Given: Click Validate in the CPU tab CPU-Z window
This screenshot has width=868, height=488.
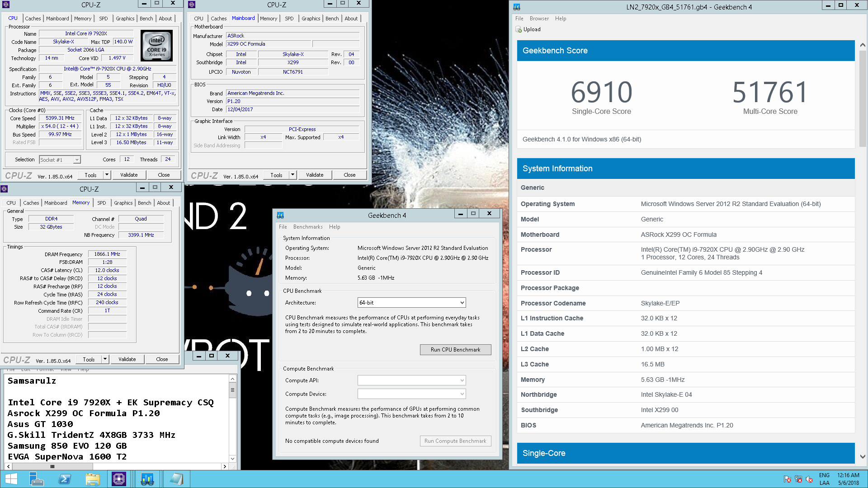Looking at the screenshot, I should (x=129, y=175).
